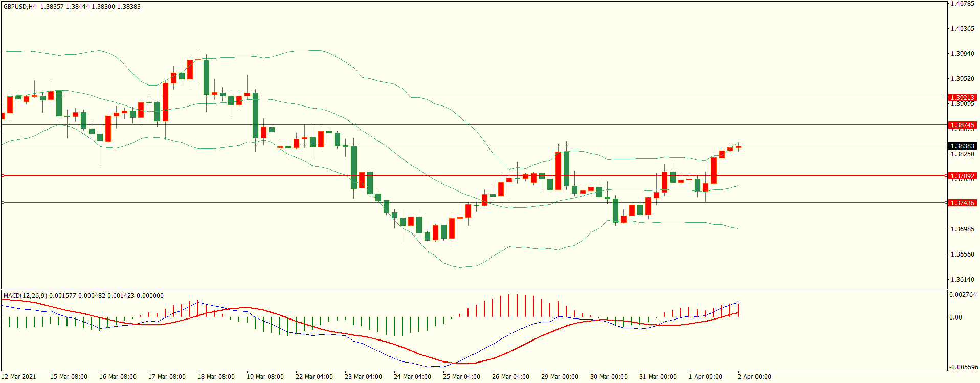Click the 19 Mar 08:00 time label
The height and width of the screenshot is (383, 980).
click(x=265, y=377)
